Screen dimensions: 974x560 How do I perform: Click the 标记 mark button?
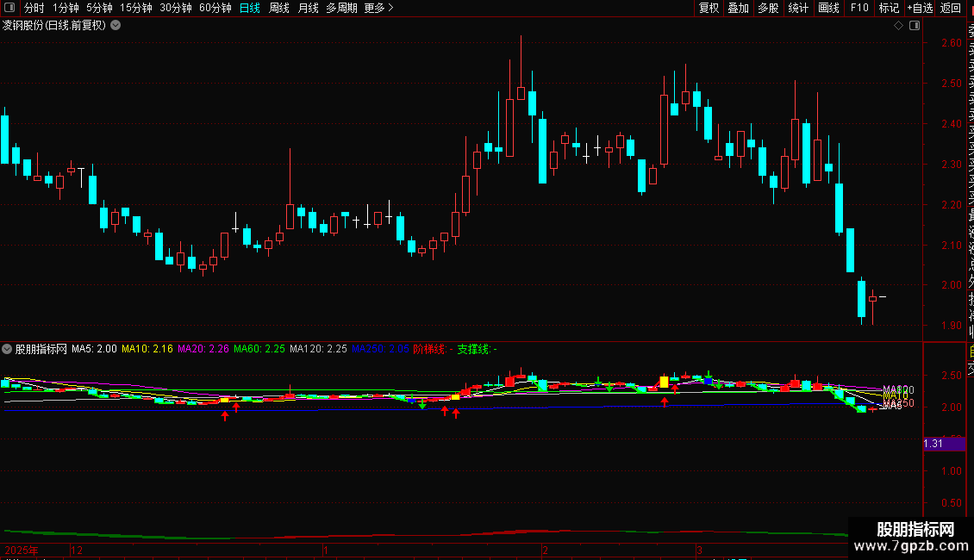coord(889,8)
